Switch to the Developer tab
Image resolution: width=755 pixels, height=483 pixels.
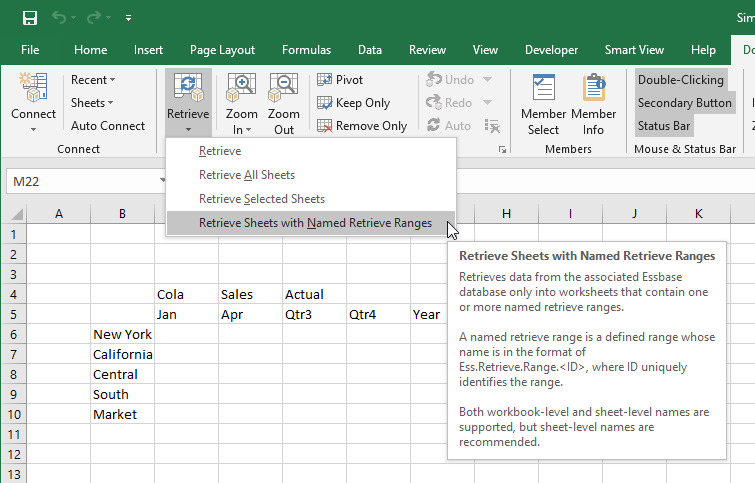(551, 50)
